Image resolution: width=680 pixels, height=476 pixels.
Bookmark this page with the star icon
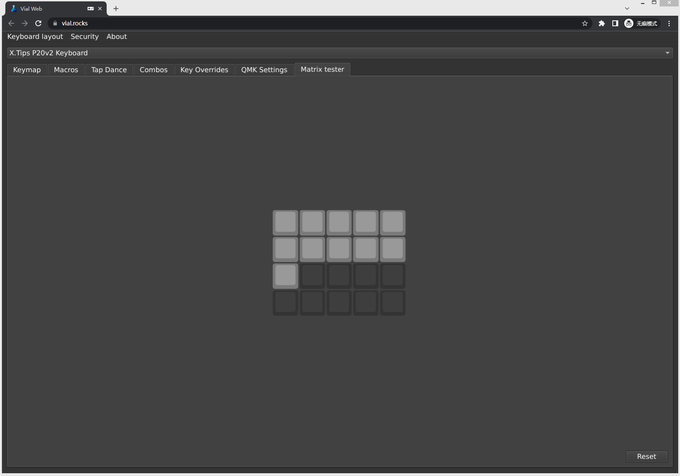coord(585,23)
